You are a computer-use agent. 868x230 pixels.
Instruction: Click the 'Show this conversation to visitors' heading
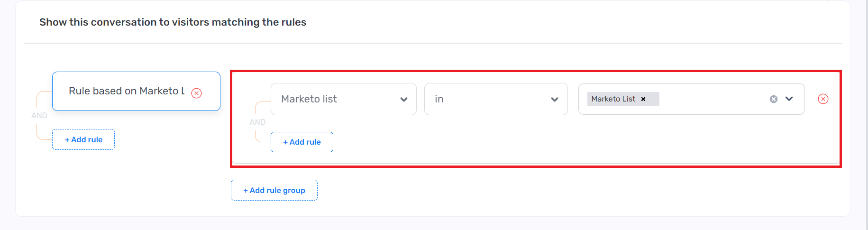(x=173, y=22)
